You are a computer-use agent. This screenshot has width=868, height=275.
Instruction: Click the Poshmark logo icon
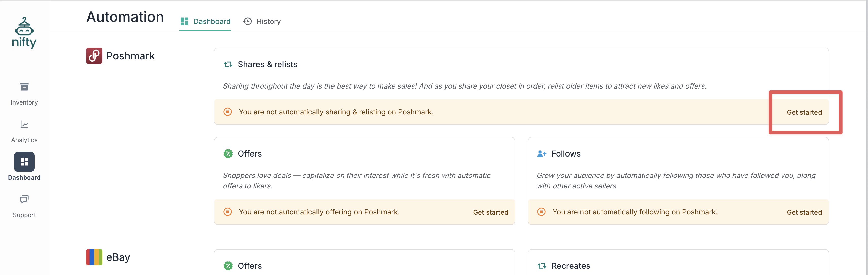(94, 56)
